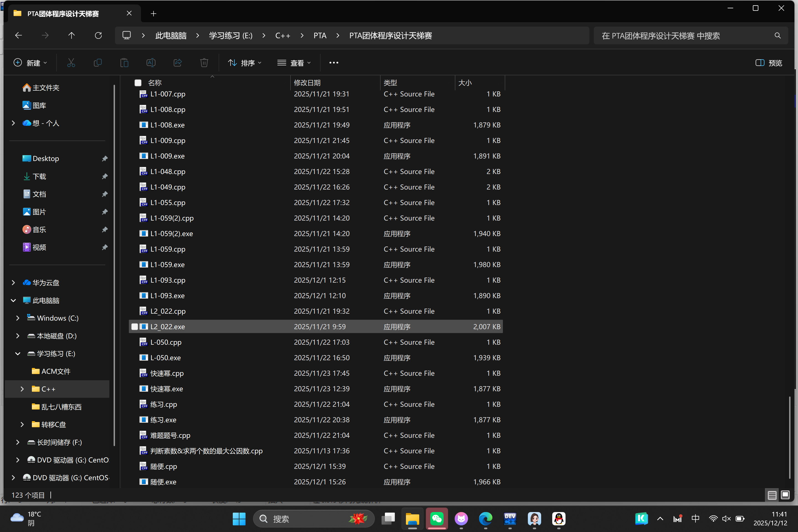798x532 pixels.
Task: Click the Delete trash can icon
Action: (x=204, y=63)
